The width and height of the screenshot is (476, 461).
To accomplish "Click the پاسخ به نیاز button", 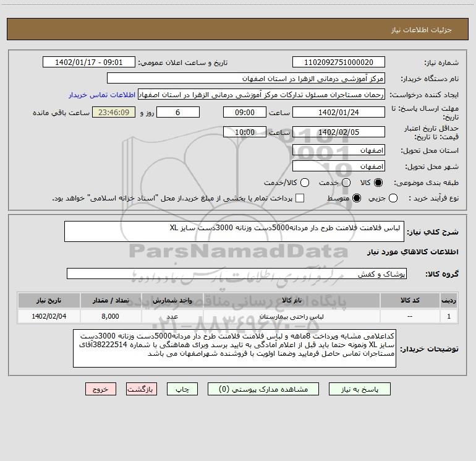I will coord(359,389).
